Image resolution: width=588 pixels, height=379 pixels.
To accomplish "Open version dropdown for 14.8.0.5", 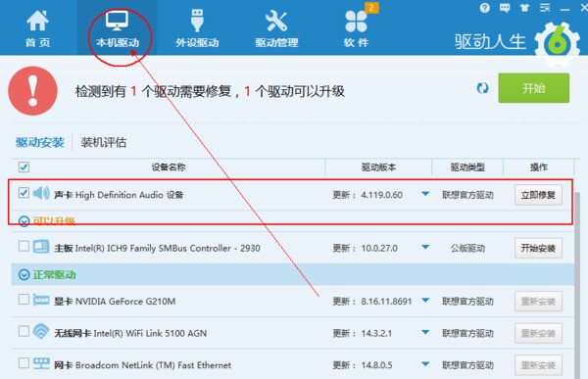I will pyautogui.click(x=425, y=364).
